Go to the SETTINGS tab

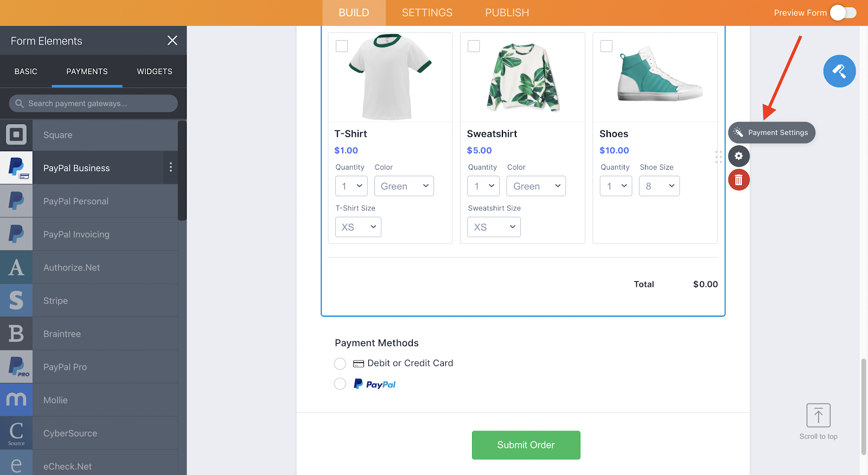427,12
